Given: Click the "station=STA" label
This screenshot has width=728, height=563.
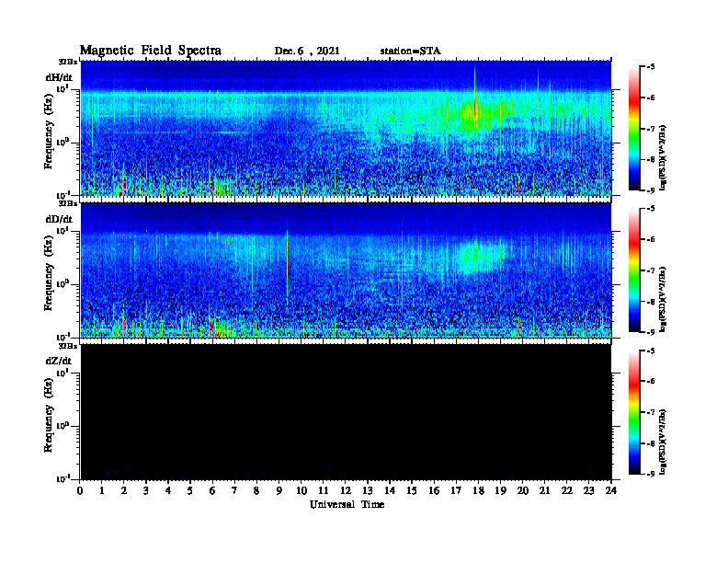Looking at the screenshot, I should tap(410, 52).
